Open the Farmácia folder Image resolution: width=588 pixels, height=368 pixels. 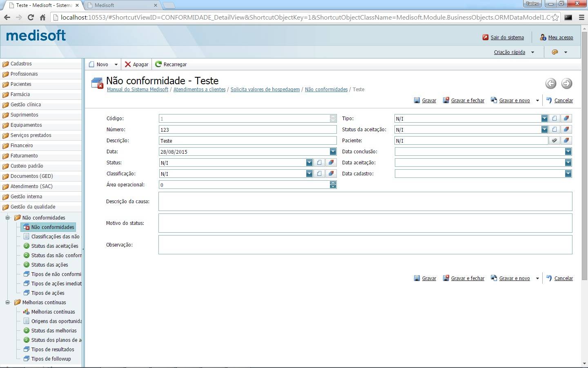pos(41,94)
